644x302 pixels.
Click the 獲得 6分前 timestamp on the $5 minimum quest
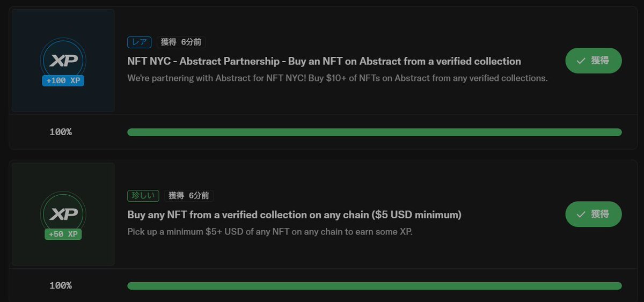pyautogui.click(x=189, y=196)
